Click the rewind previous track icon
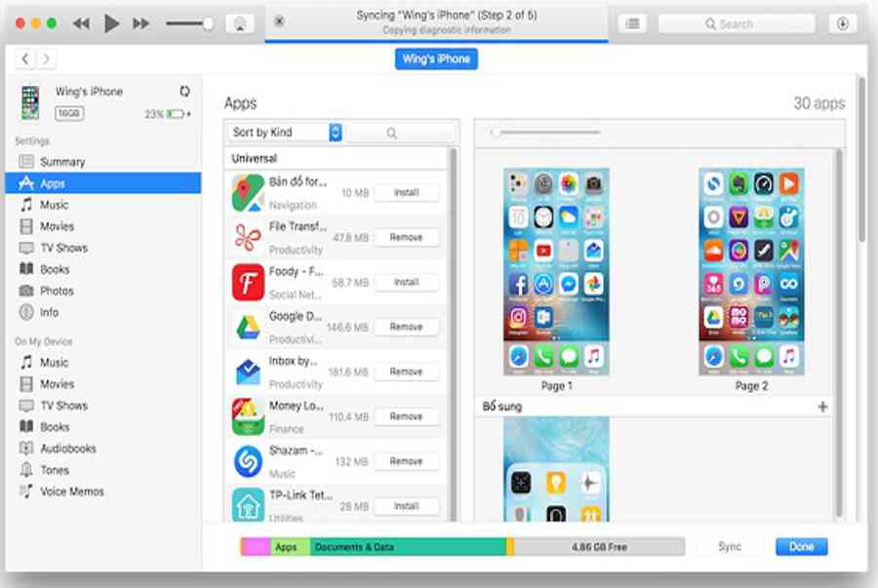This screenshot has width=878, height=588. 82,23
